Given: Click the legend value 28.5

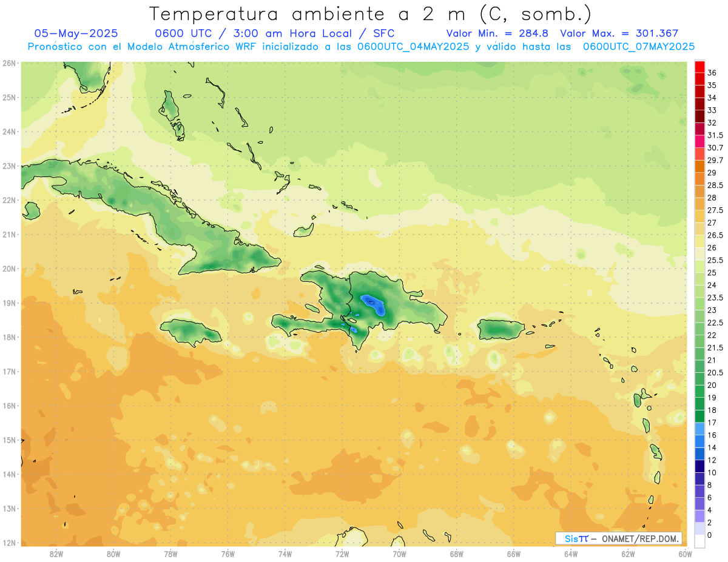Looking at the screenshot, I should 715,185.
